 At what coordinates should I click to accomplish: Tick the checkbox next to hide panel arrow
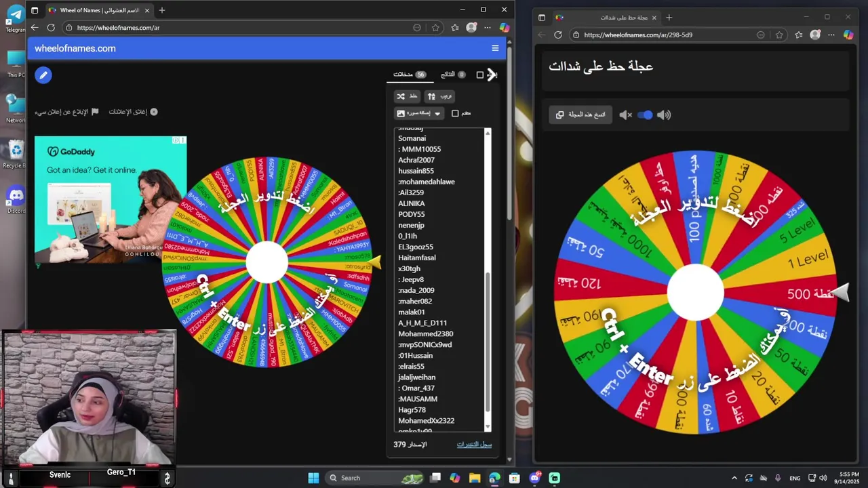[x=480, y=75]
